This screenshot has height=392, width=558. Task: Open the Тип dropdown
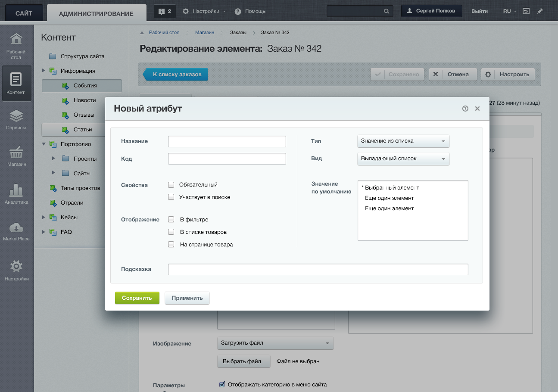(403, 141)
